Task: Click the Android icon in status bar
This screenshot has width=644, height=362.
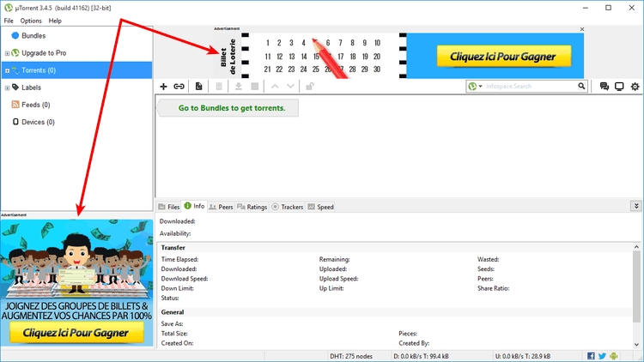Action: click(613, 355)
